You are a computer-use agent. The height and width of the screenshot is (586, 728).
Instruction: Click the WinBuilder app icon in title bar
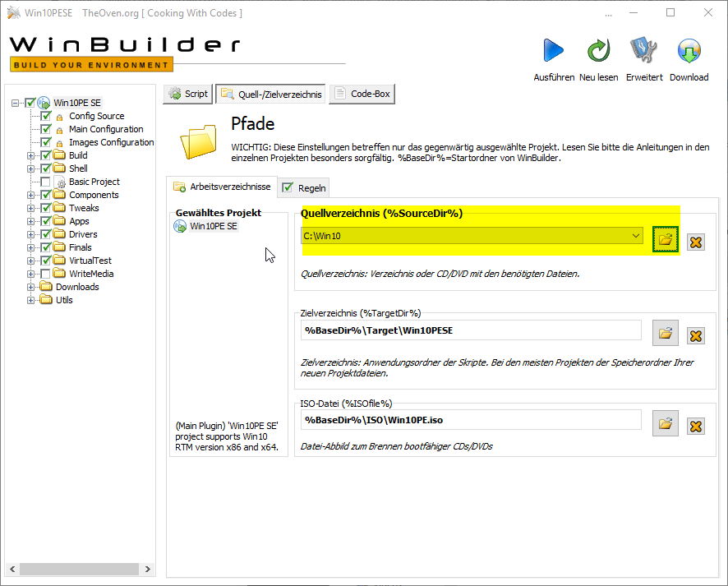14,12
